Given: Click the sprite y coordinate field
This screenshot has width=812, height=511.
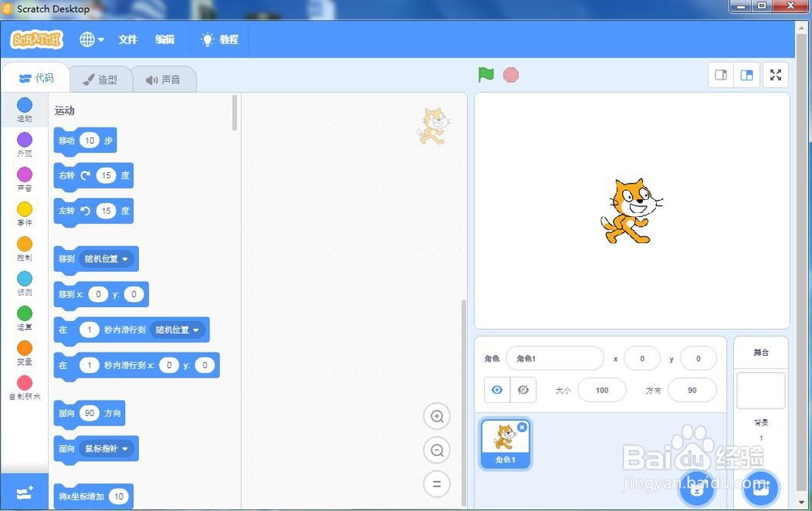Looking at the screenshot, I should pos(698,358).
